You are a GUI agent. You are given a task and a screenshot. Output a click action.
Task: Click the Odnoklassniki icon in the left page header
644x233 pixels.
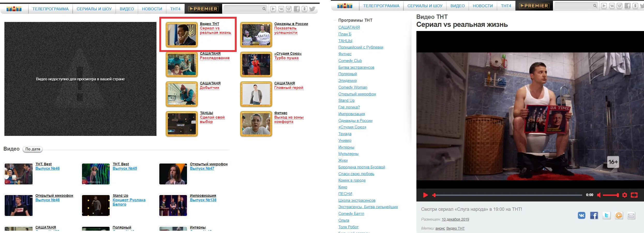click(304, 9)
